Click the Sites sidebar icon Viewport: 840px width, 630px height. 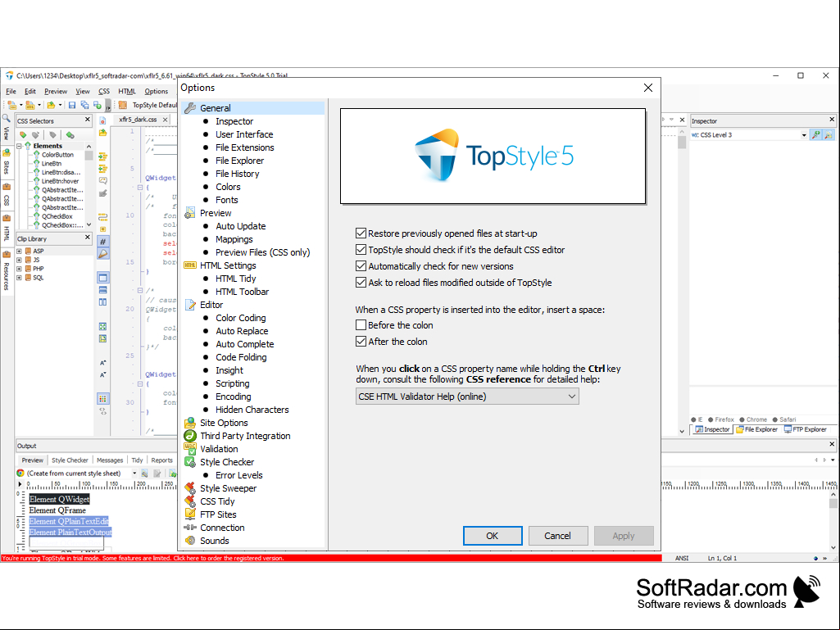click(x=6, y=153)
